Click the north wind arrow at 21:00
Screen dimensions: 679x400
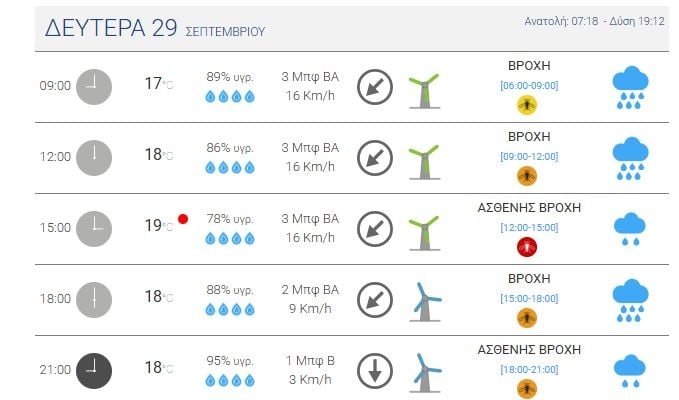(375, 369)
